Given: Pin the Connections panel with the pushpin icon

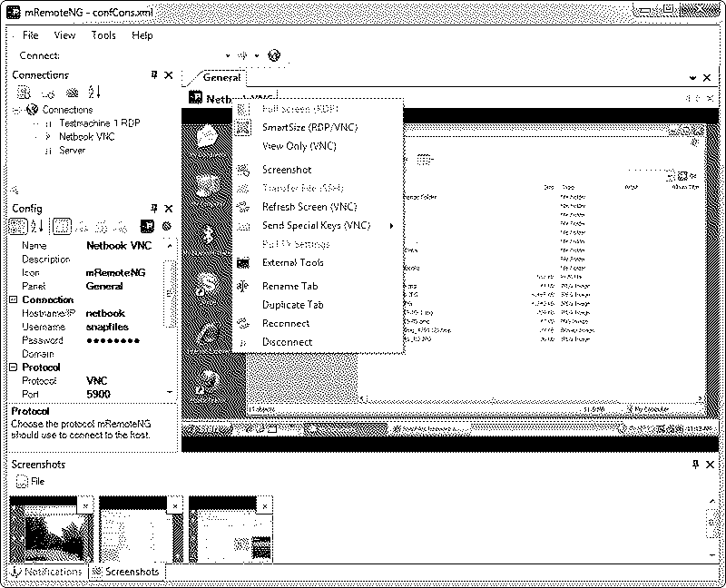Looking at the screenshot, I should tap(154, 75).
